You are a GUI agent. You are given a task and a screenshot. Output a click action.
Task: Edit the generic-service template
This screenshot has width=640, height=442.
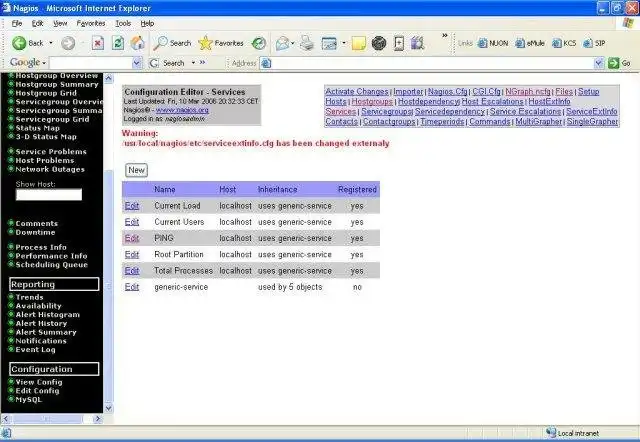coord(132,287)
